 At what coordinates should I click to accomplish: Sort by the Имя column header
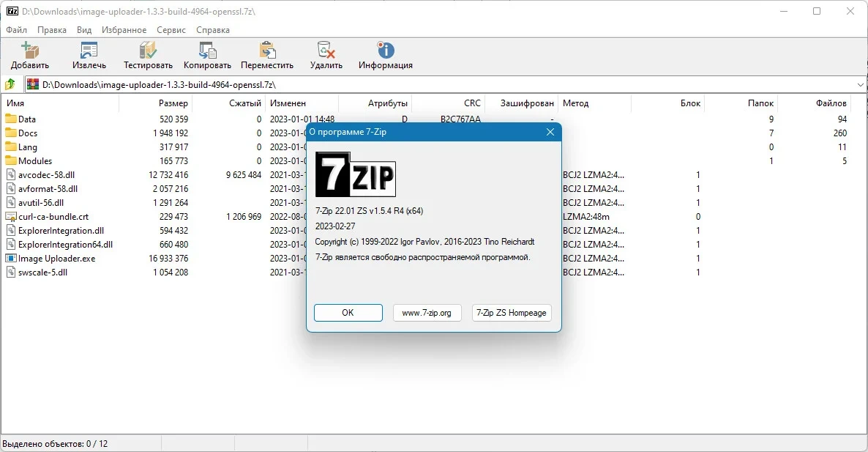[60, 103]
